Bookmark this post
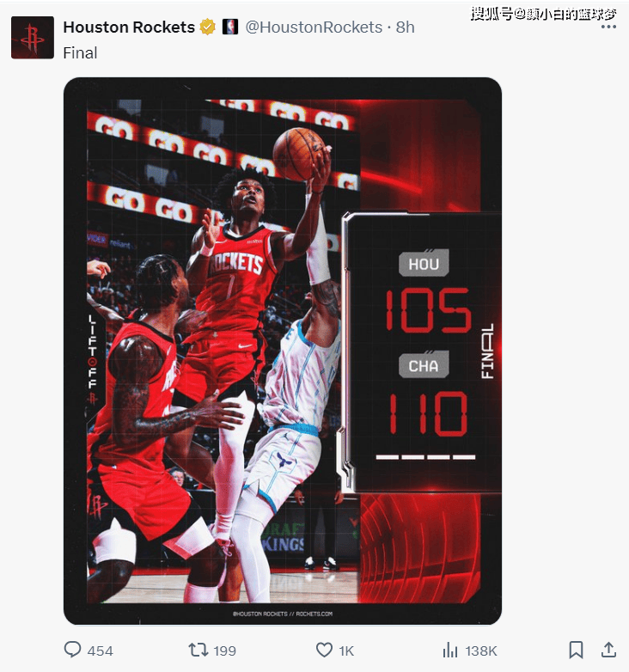This screenshot has width=629, height=672. click(576, 650)
